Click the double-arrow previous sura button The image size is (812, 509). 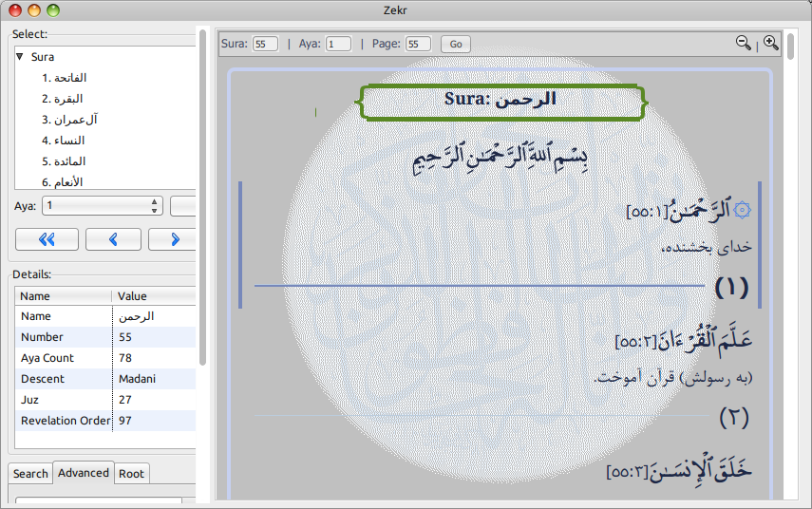[x=46, y=239]
